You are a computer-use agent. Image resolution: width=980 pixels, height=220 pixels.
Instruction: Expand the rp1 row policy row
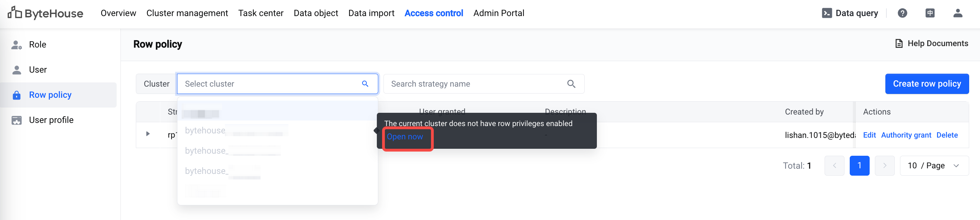[x=148, y=134]
